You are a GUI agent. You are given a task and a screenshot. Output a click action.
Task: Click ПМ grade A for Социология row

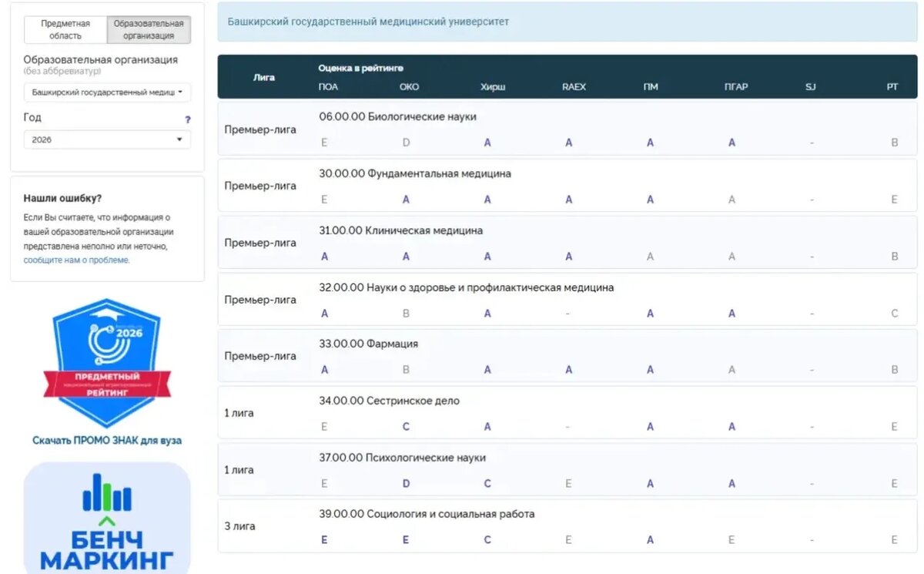(x=651, y=540)
